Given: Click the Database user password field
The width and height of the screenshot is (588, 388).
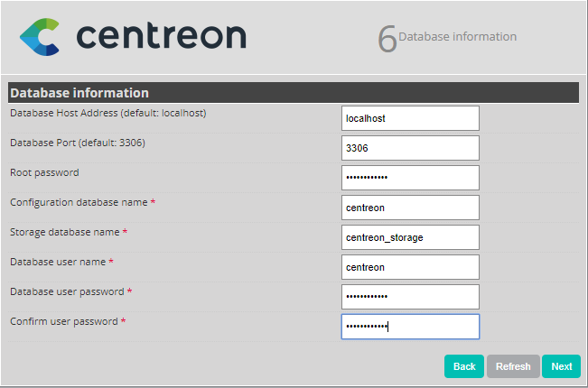Looking at the screenshot, I should pos(410,297).
